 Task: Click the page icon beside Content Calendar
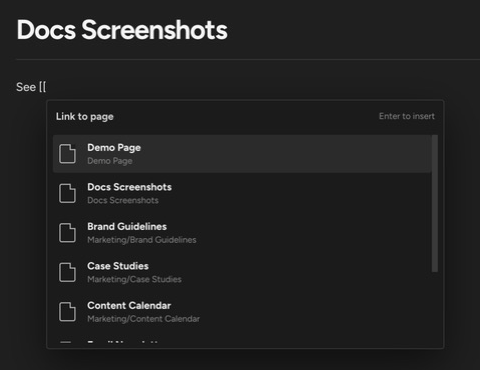click(67, 312)
